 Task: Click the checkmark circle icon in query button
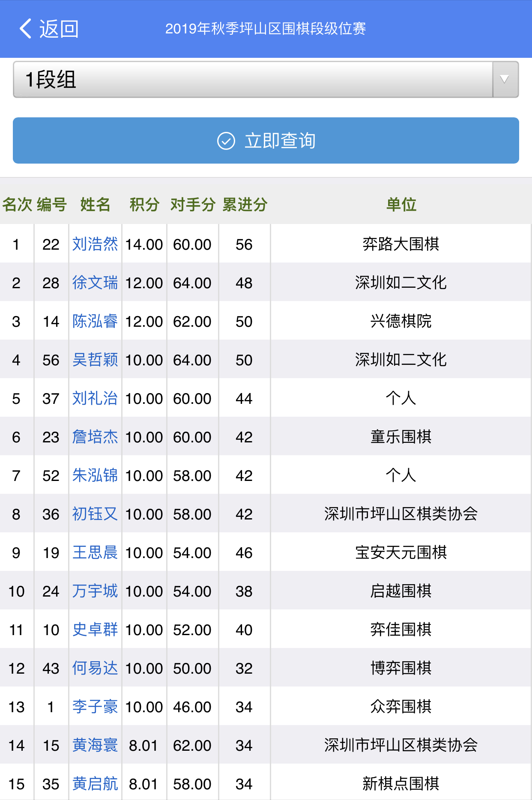click(226, 141)
